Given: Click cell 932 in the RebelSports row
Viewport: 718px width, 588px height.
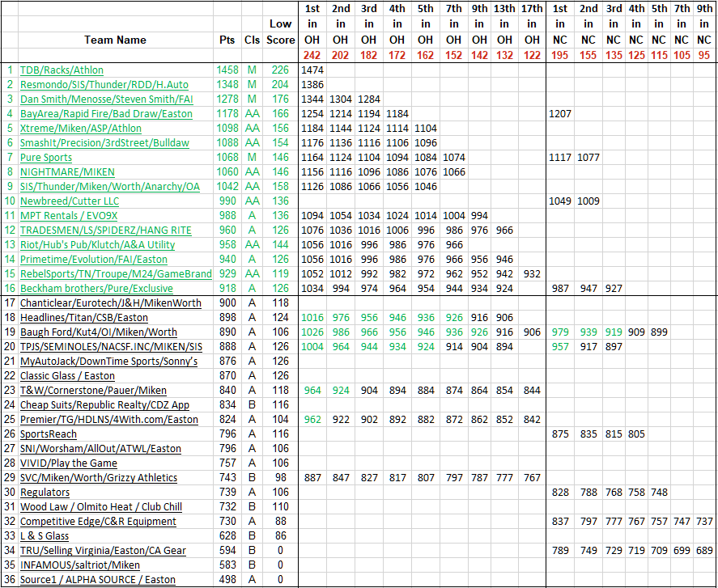Looking at the screenshot, I should pyautogui.click(x=532, y=273).
